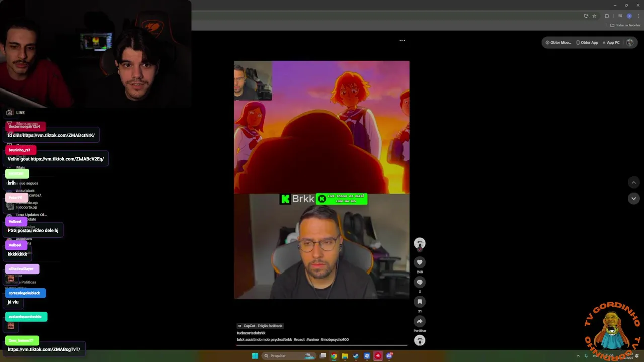Image resolution: width=644 pixels, height=362 pixels.
Task: Click Obter Moedas button
Action: click(558, 43)
